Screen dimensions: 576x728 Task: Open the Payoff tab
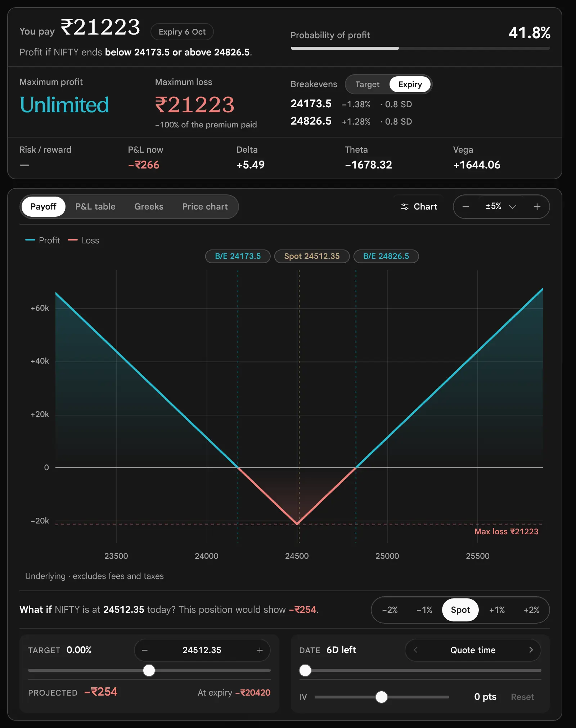pyautogui.click(x=43, y=207)
